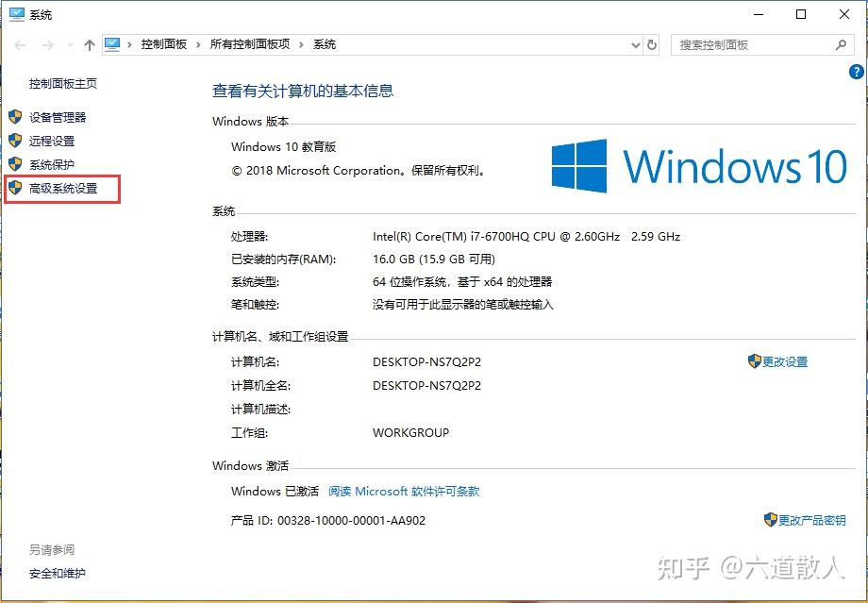Open 高级系统设置 link
The width and height of the screenshot is (868, 603).
pyautogui.click(x=63, y=189)
